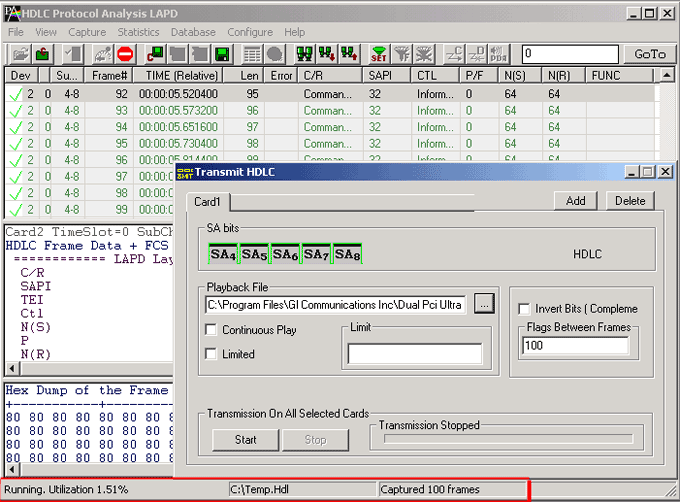Tick the Invert Bits checkbox
This screenshot has width=680, height=502.
[x=524, y=309]
